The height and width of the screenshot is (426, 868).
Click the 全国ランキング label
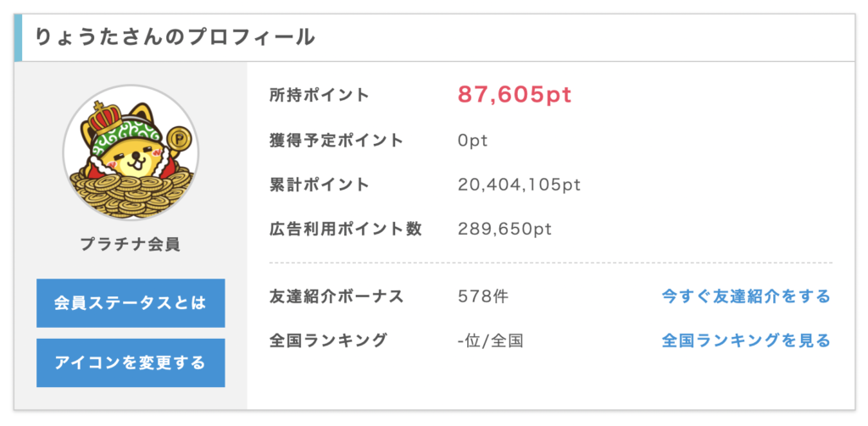click(328, 340)
